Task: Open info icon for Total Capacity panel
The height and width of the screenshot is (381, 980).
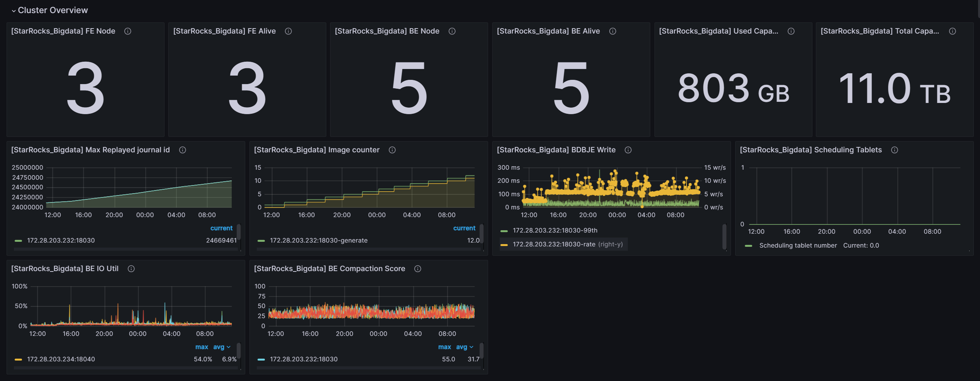Action: coord(953,31)
